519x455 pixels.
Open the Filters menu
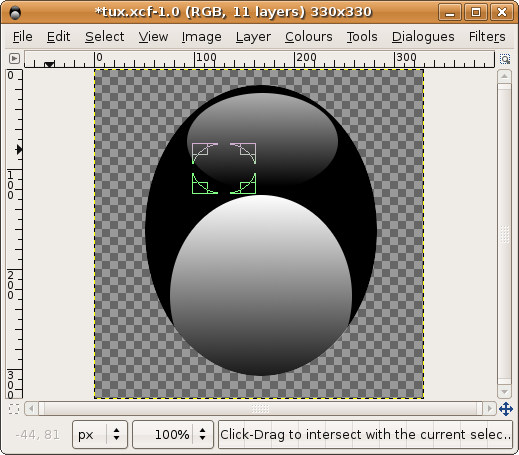[487, 37]
